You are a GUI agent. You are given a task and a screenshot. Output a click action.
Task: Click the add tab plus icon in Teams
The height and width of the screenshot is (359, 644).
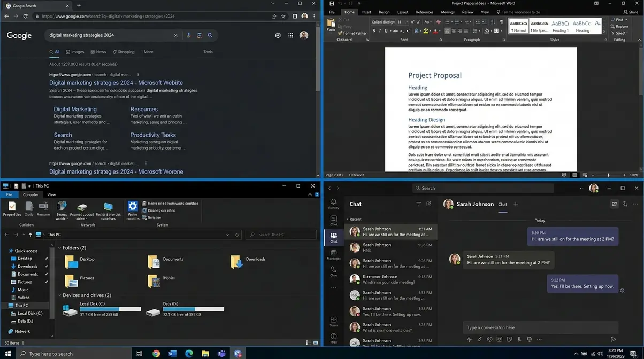pyautogui.click(x=516, y=204)
